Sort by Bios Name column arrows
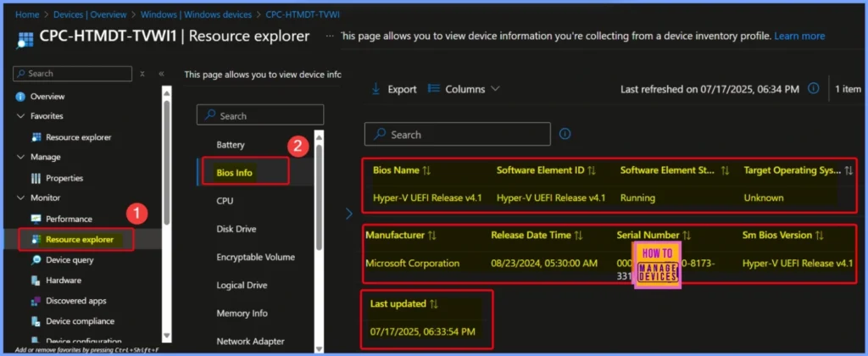The height and width of the screenshot is (356, 868). click(426, 170)
